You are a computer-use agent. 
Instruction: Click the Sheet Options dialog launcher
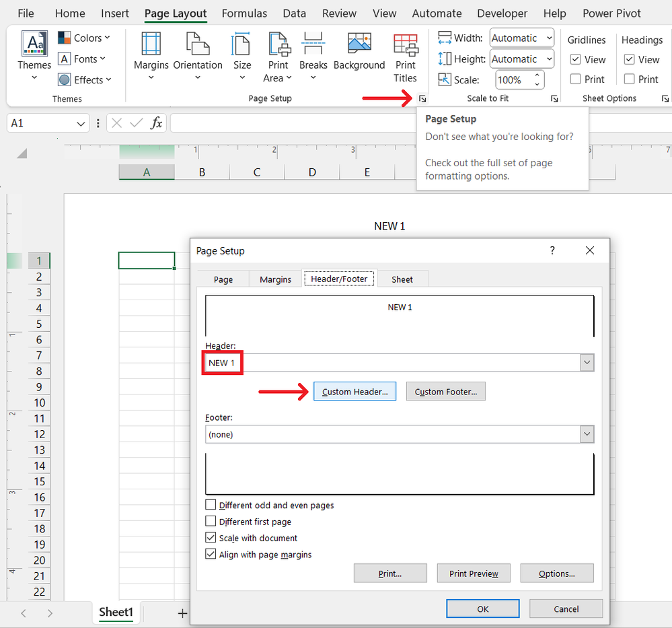665,99
